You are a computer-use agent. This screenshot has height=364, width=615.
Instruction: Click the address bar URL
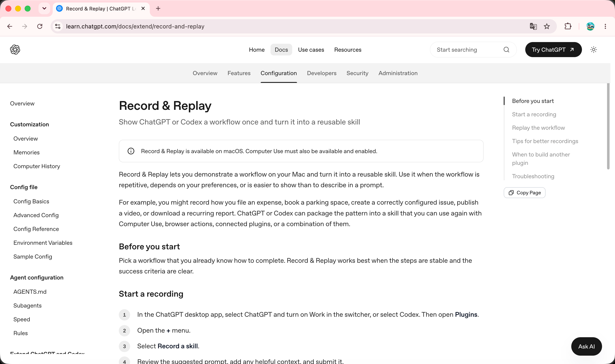(135, 26)
